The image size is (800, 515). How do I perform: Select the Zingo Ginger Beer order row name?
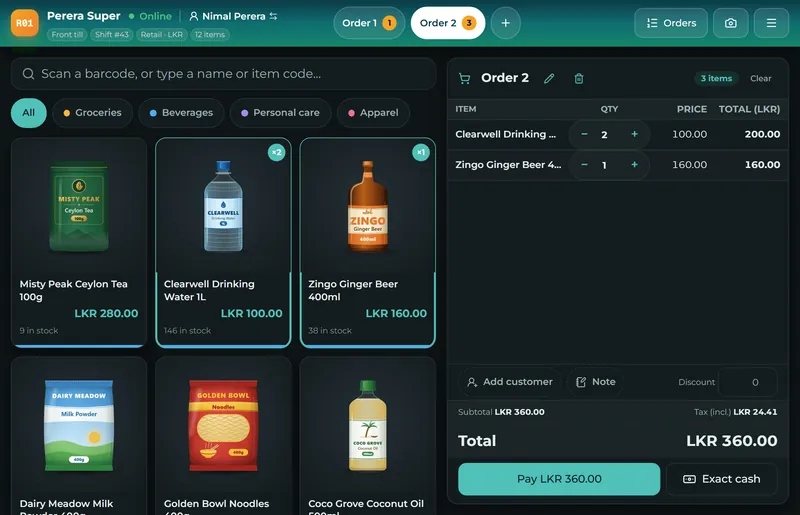coord(508,165)
